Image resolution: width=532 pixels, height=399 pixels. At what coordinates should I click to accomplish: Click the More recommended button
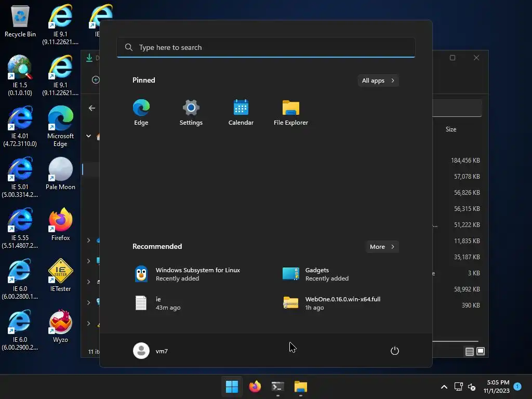(x=382, y=247)
